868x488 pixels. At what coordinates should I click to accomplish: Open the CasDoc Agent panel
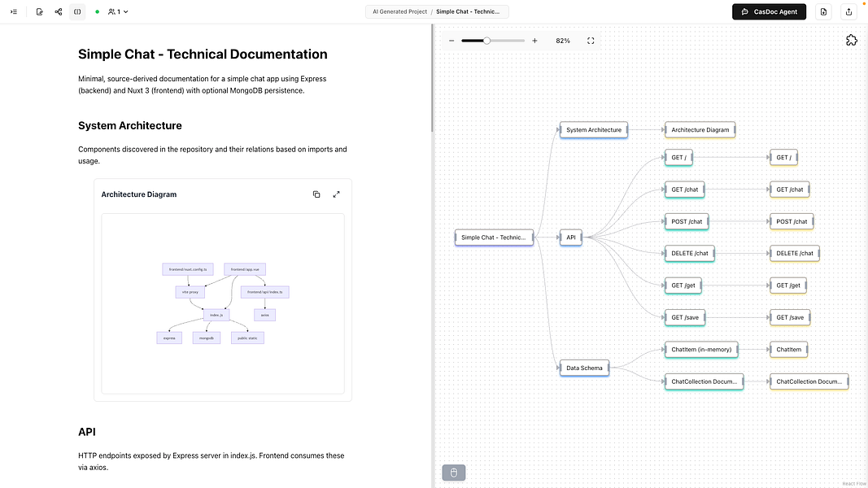pos(769,11)
